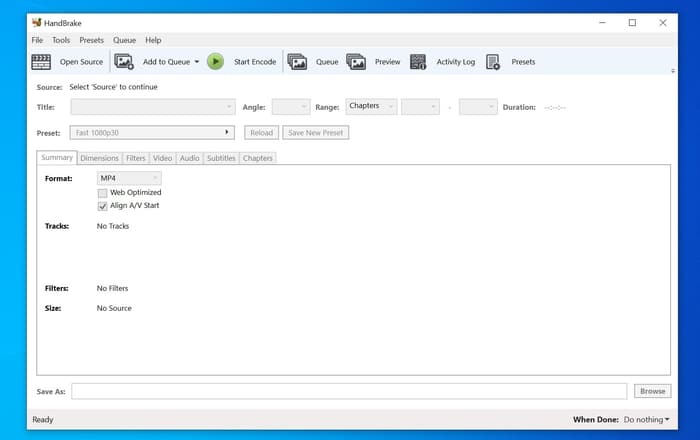Click the Duration value placeholder

point(555,108)
